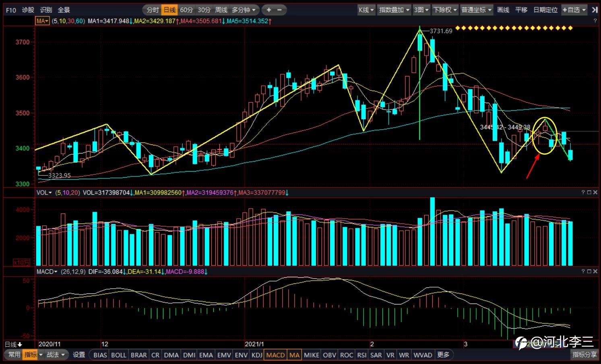The height and width of the screenshot is (364, 601).
Task: Click the jump-to-end arrow icon
Action: (595, 10)
